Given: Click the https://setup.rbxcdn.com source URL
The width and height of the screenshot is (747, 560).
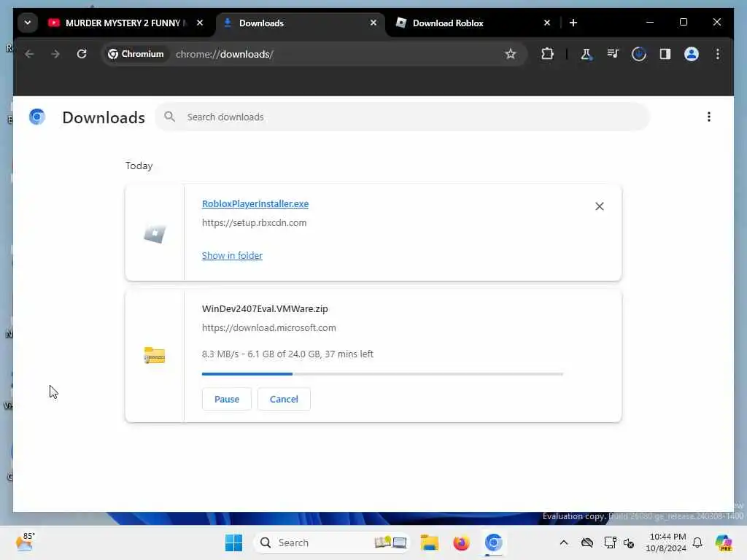Looking at the screenshot, I should coord(255,223).
